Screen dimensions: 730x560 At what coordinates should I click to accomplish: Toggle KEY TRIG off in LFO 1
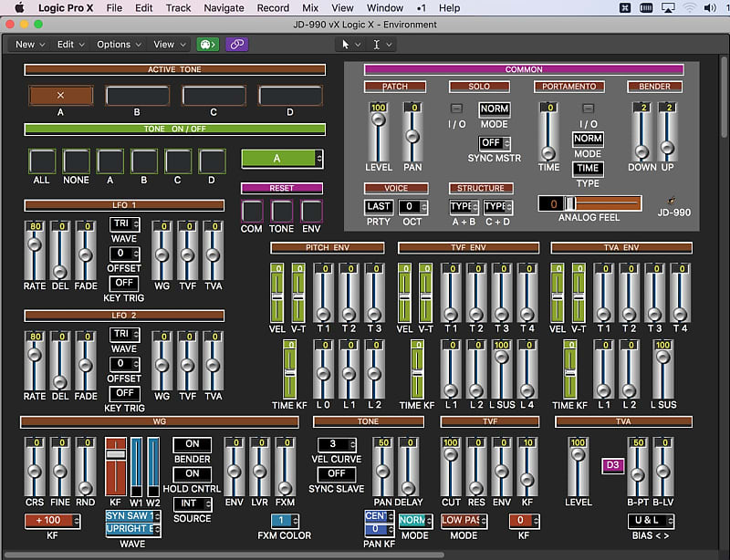coord(125,283)
